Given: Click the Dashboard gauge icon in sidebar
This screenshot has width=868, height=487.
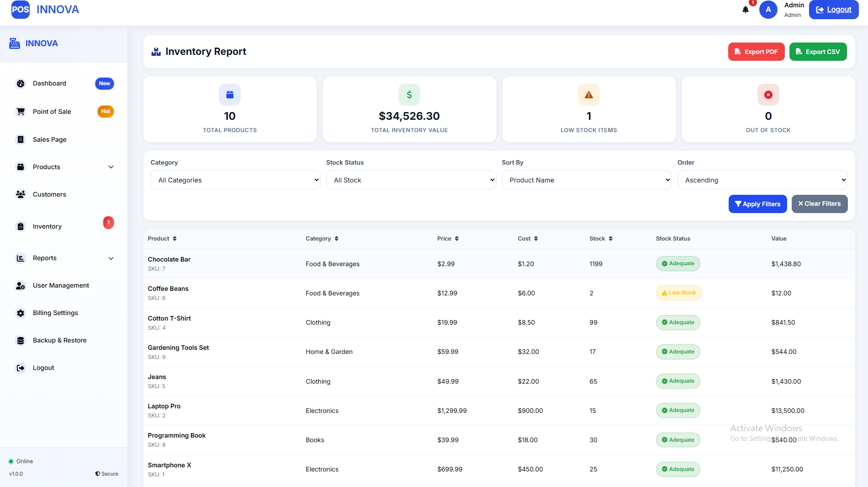Looking at the screenshot, I should coord(21,84).
